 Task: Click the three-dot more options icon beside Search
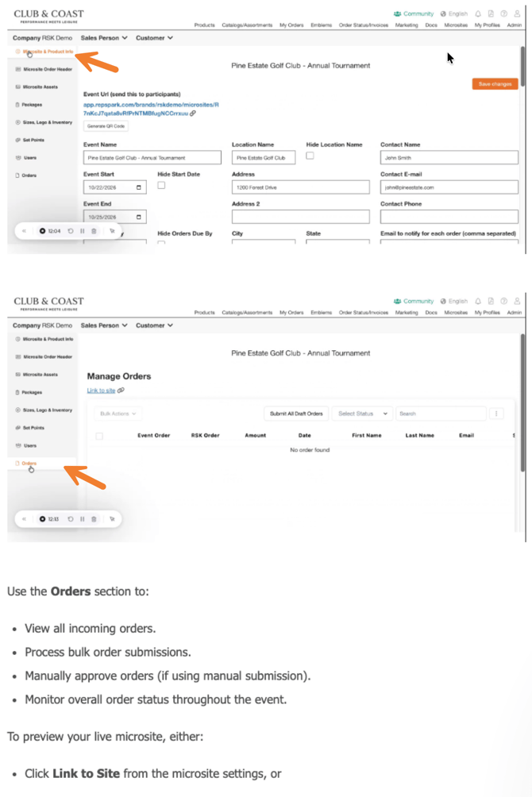[497, 414]
